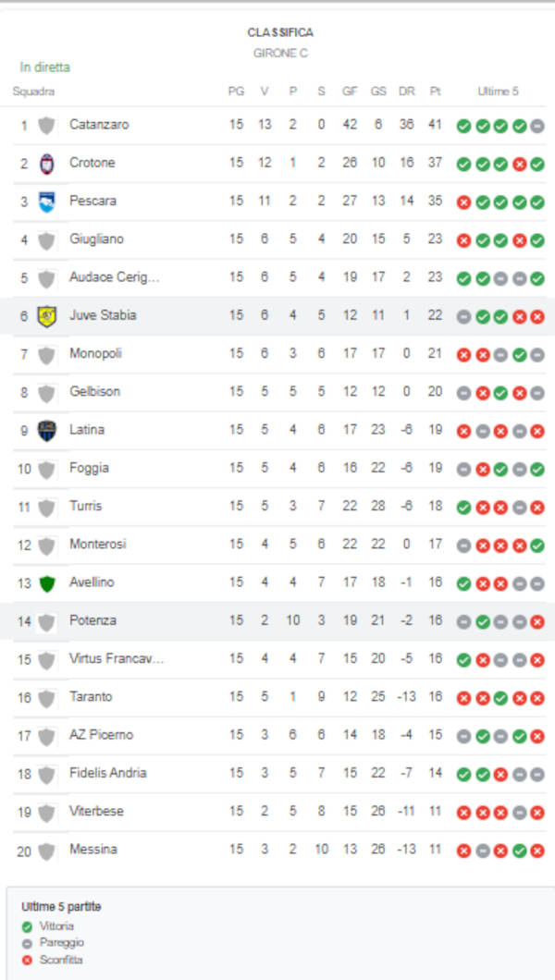Click Catanzaro's placeholder shield icon
Image resolution: width=555 pixels, height=980 pixels.
46,126
